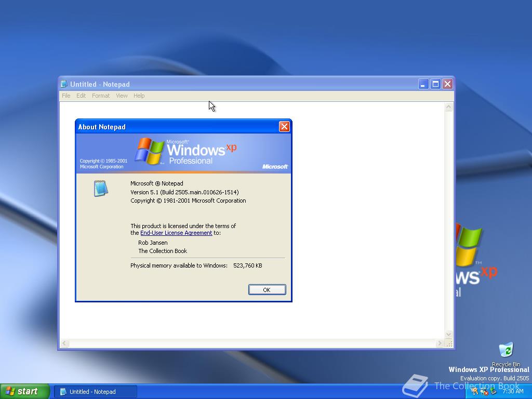532x399 pixels.
Task: Open the Format menu in Notepad
Action: pyautogui.click(x=101, y=96)
